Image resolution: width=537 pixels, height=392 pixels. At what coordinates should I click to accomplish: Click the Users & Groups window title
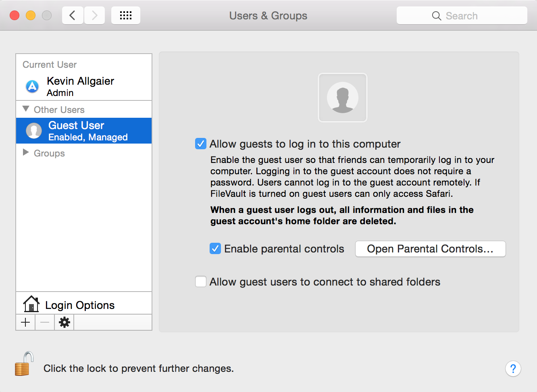[268, 16]
